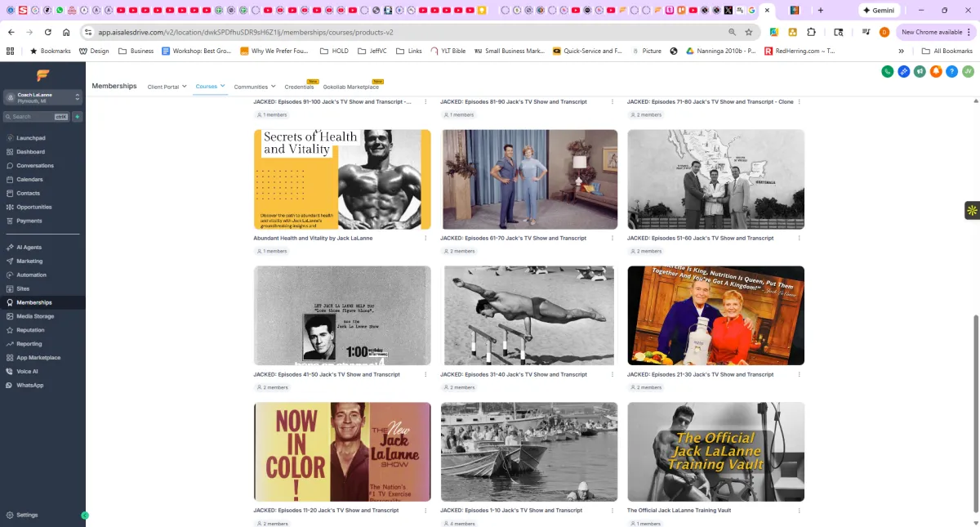Open Secrets of Health and Vitality thumbnail
The width and height of the screenshot is (980, 527).
[342, 179]
